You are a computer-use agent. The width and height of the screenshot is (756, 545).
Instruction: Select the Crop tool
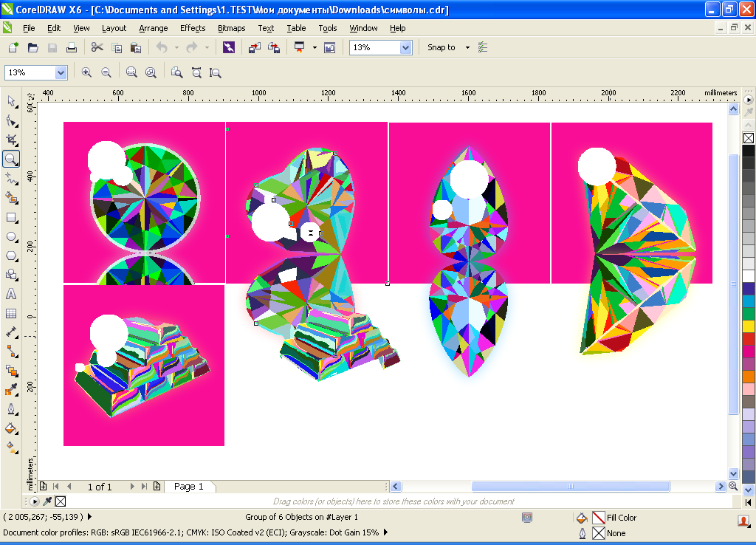11,140
